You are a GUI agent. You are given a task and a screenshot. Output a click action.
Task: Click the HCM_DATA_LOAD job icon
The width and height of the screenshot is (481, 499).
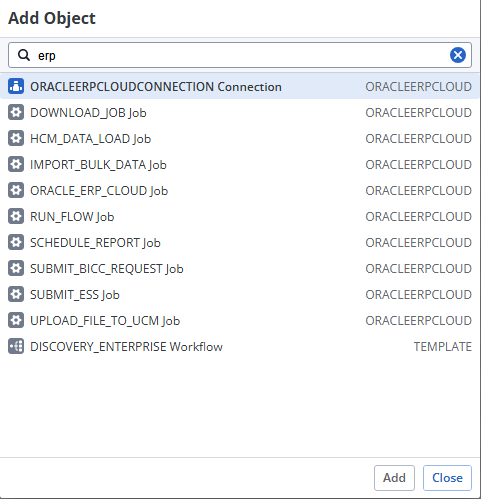[x=16, y=138]
